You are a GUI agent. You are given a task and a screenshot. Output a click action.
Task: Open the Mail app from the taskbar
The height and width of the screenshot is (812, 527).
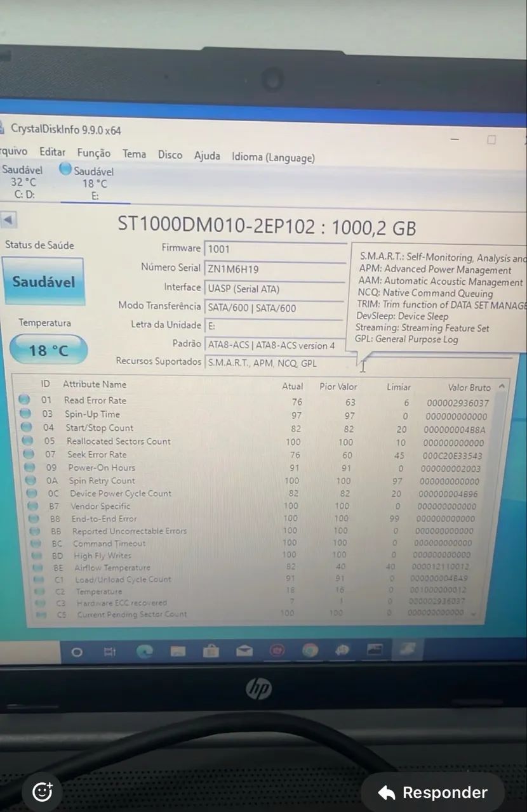click(x=244, y=651)
